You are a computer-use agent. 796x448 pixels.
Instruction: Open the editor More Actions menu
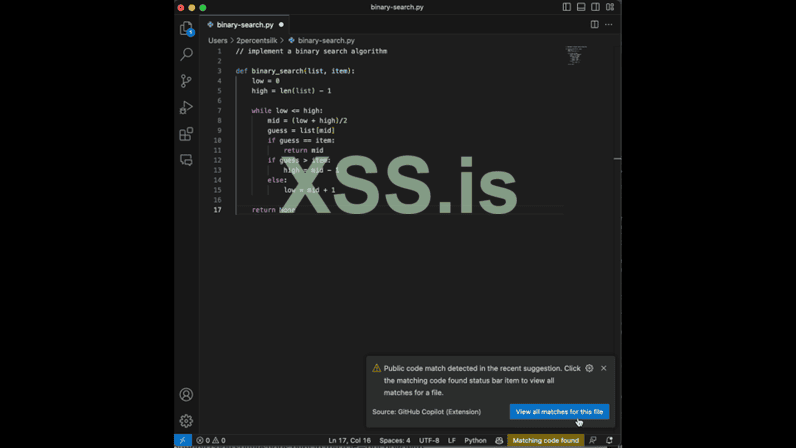[x=609, y=24]
